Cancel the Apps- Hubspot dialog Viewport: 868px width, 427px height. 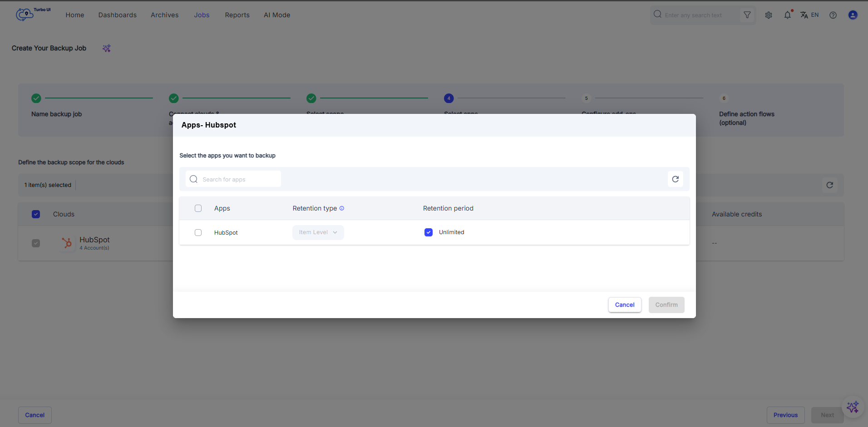[625, 305]
